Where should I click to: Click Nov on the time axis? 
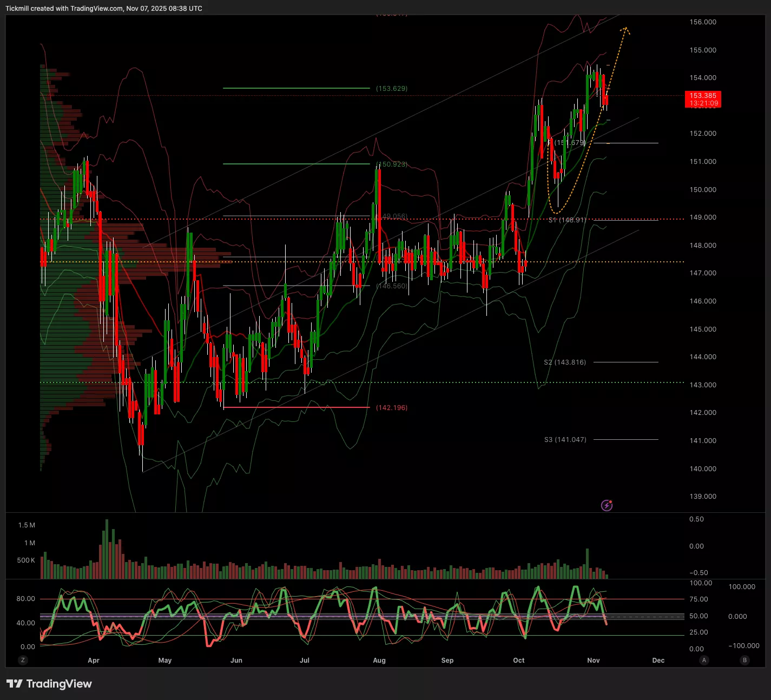coord(594,660)
